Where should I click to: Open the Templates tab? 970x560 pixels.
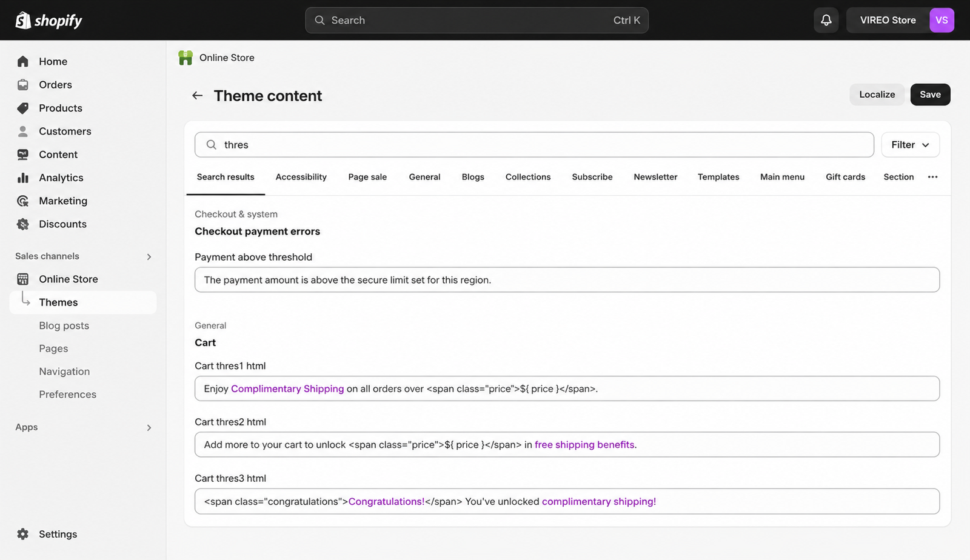click(x=718, y=177)
